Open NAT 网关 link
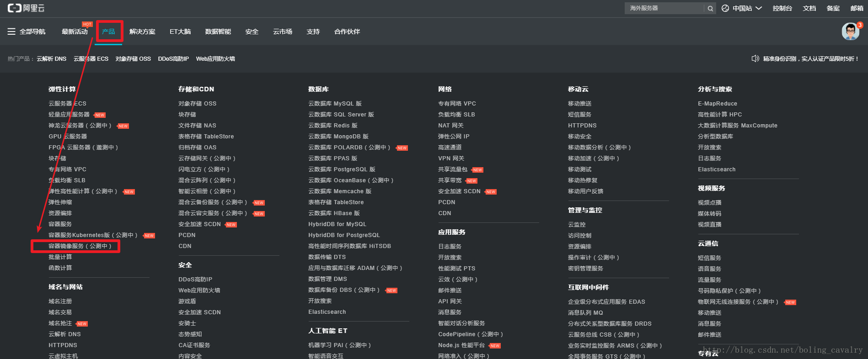 pos(451,126)
